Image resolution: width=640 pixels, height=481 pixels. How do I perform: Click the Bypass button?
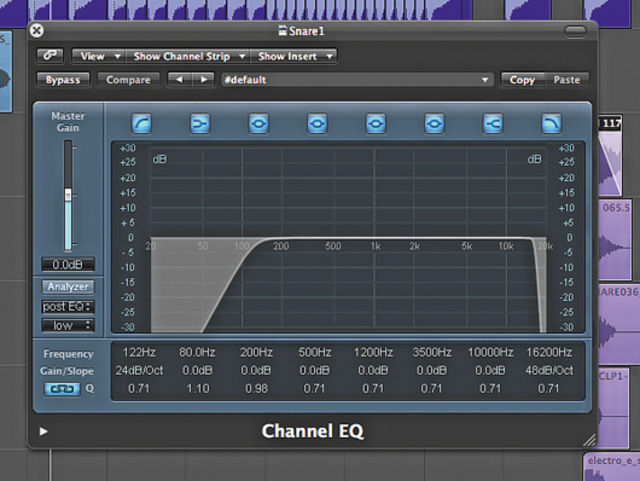[63, 80]
